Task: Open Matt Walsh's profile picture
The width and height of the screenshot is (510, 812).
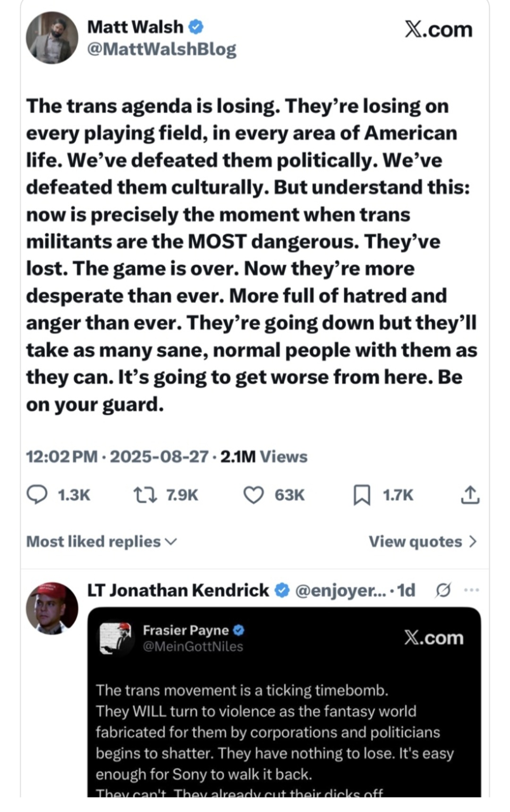Action: tap(52, 38)
